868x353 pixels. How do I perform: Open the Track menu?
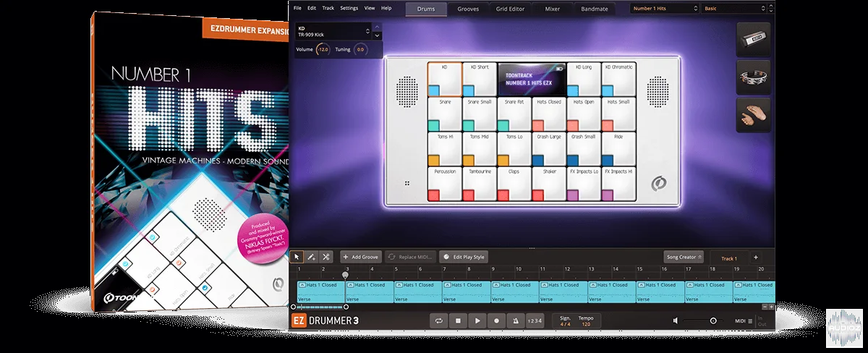328,8
